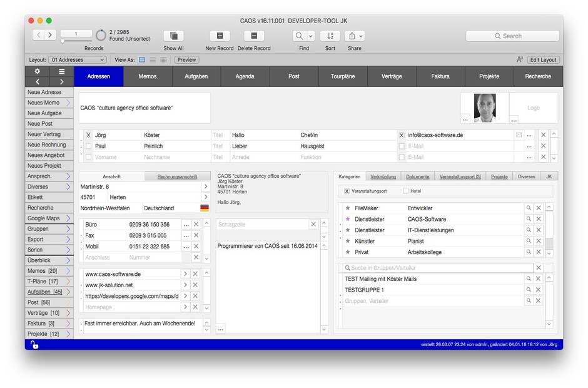Click Neue Adresse in the sidebar
The height and width of the screenshot is (388, 588).
[49, 92]
